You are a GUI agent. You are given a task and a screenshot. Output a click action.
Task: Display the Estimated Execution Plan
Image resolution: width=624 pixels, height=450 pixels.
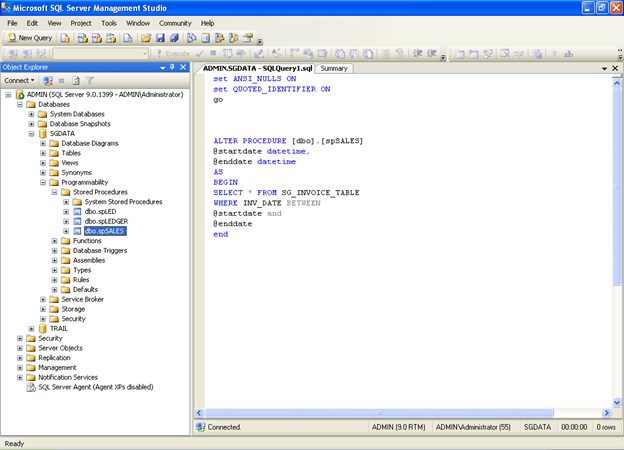(x=227, y=53)
